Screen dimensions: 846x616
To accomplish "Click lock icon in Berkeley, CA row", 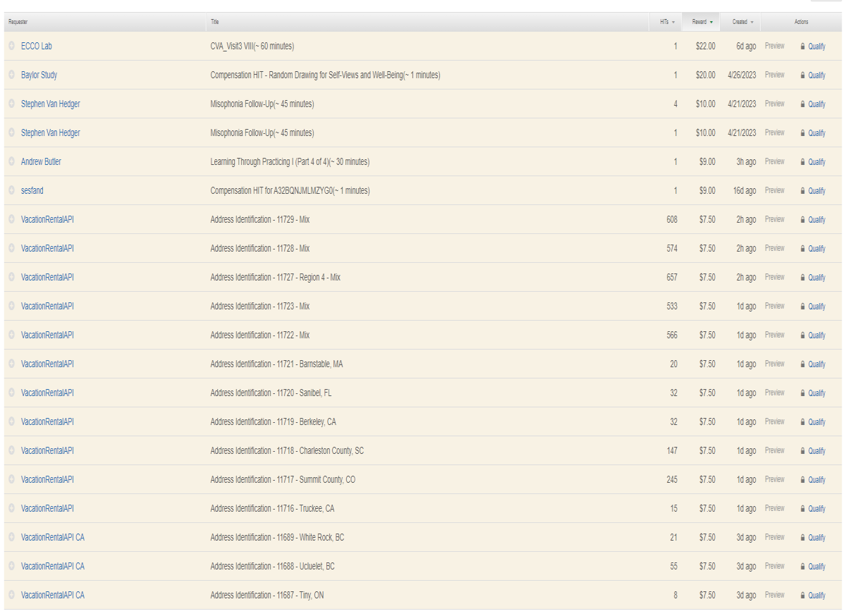I will (x=802, y=421).
